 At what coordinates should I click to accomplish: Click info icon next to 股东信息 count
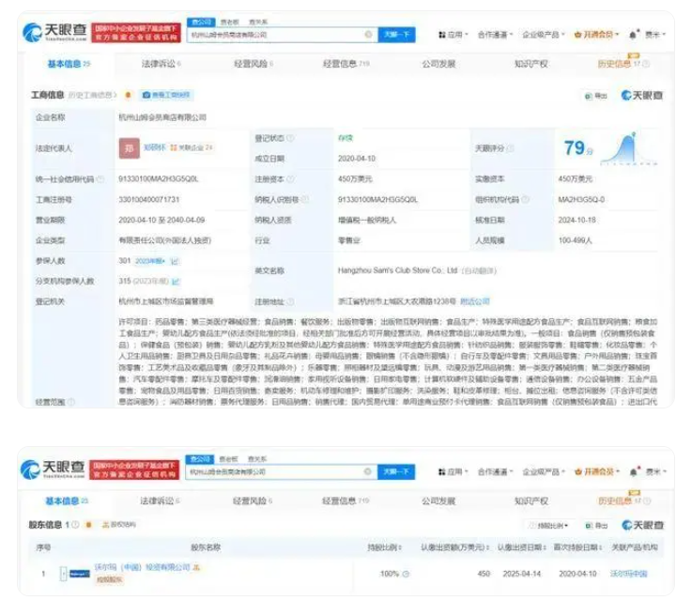tap(75, 525)
